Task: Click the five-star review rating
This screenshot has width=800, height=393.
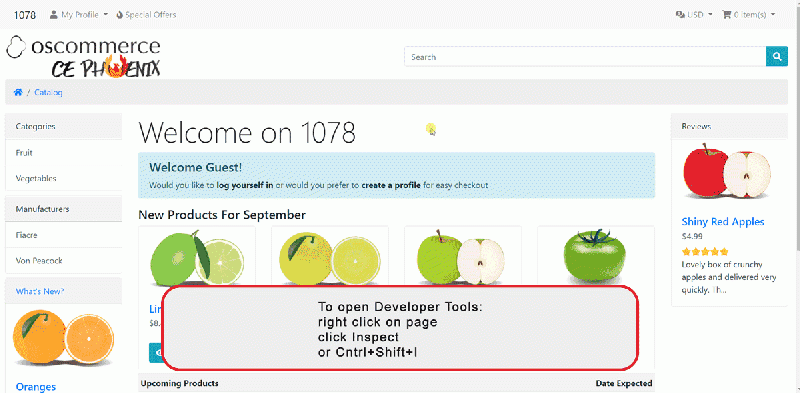Action: (705, 251)
